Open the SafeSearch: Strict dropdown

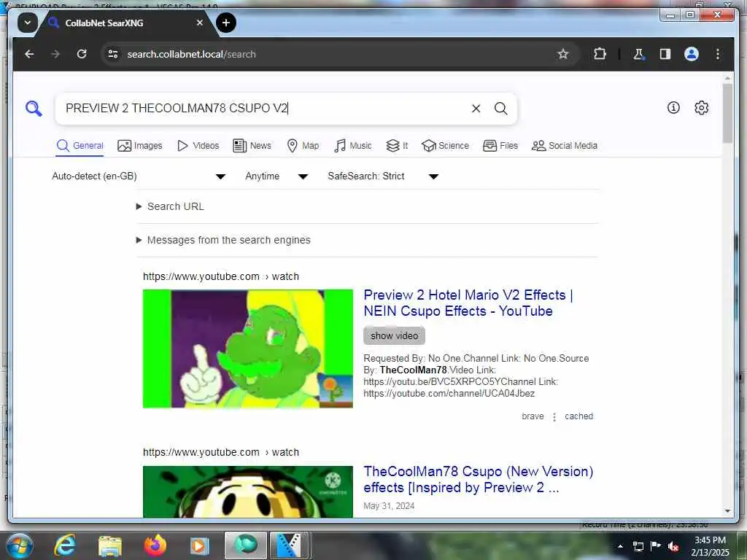point(383,176)
